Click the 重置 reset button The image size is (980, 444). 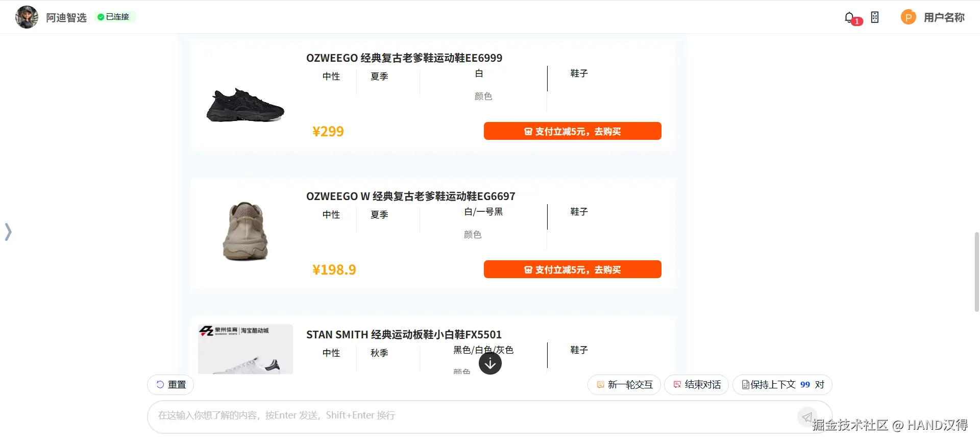pyautogui.click(x=170, y=385)
